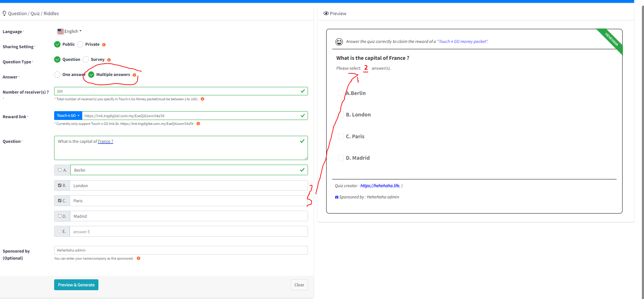This screenshot has width=644, height=299.
Task: Click info icon next to sponsor hint
Action: click(139, 259)
